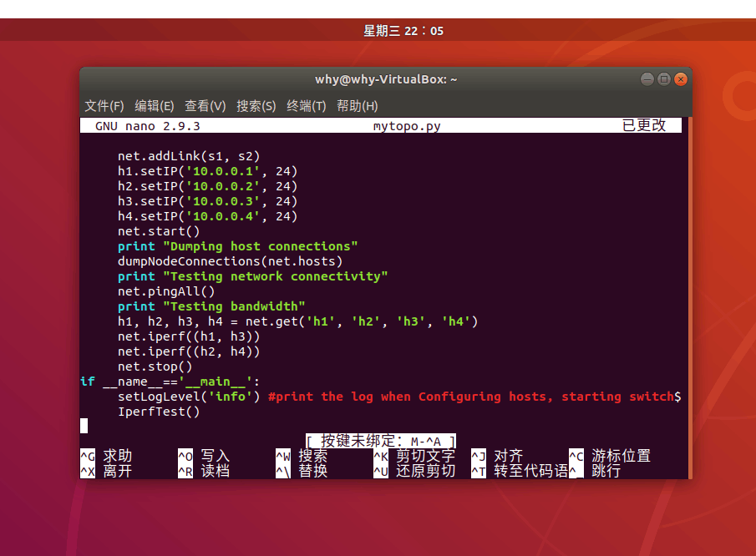Click the terminal title why@why-VirtualBox: ~
The width and height of the screenshot is (756, 556).
386,79
